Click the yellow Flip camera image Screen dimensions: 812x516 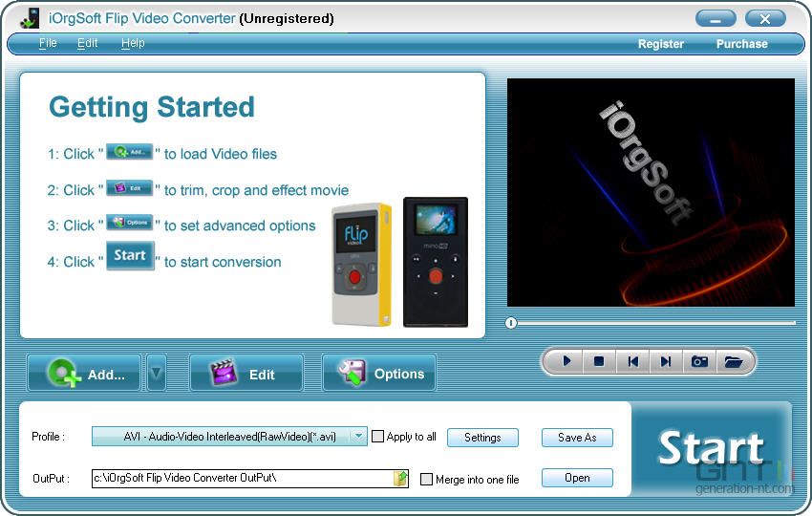coord(361,265)
